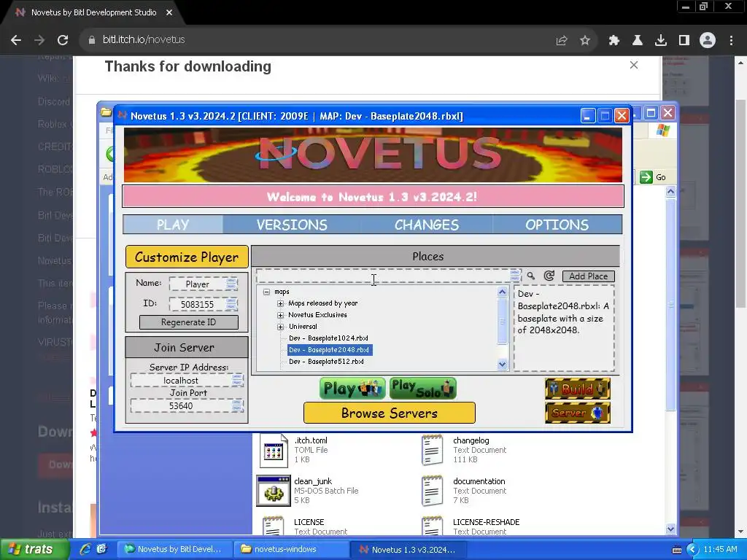Open Chrome downloads icon

(661, 41)
